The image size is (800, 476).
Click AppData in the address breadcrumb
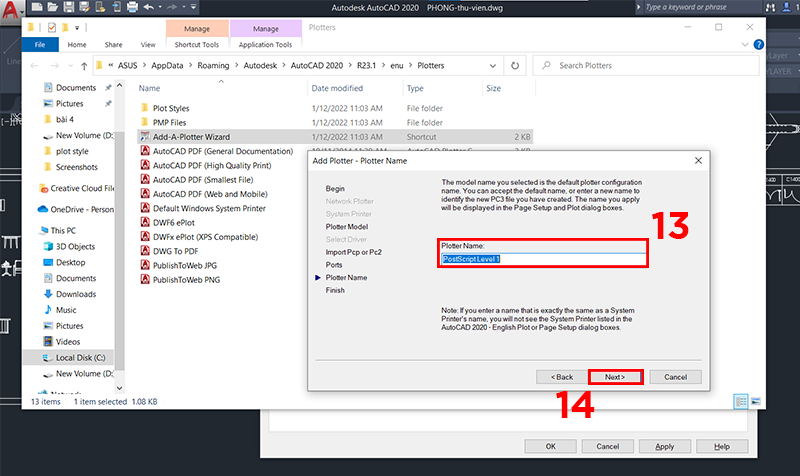[x=167, y=66]
